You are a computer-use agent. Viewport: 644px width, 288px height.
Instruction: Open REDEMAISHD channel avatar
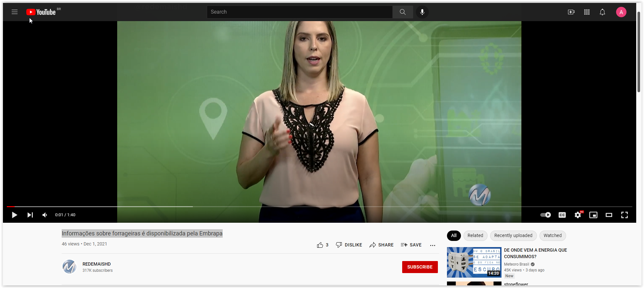pyautogui.click(x=69, y=267)
